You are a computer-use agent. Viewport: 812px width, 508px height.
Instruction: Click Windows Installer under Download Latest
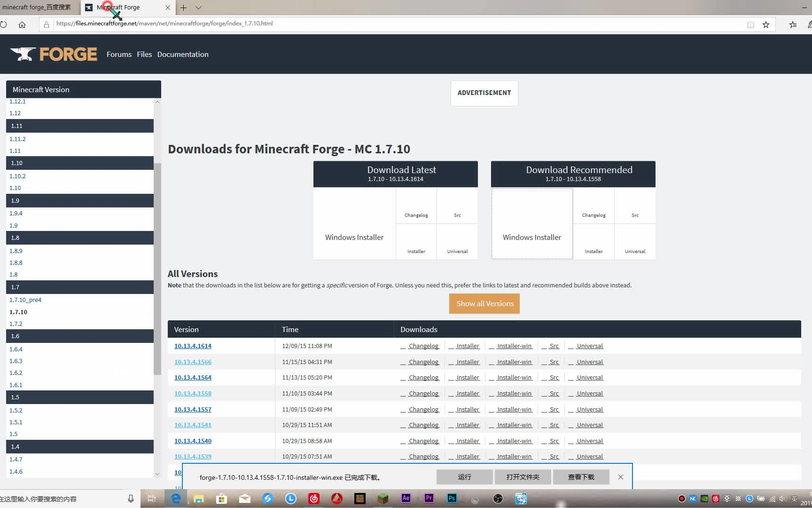(x=354, y=223)
